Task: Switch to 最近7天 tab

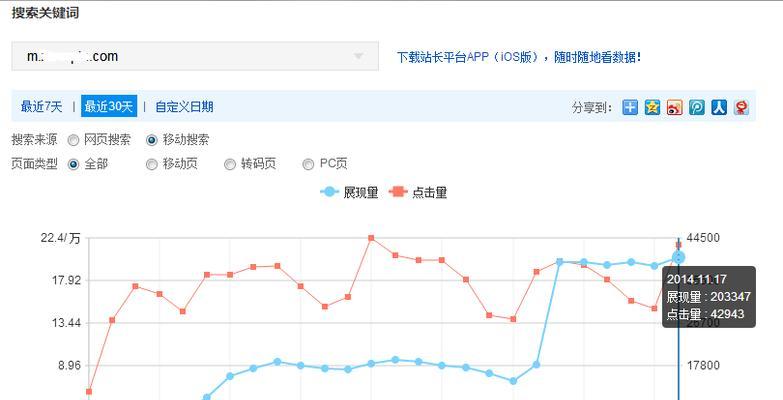Action: click(x=42, y=107)
